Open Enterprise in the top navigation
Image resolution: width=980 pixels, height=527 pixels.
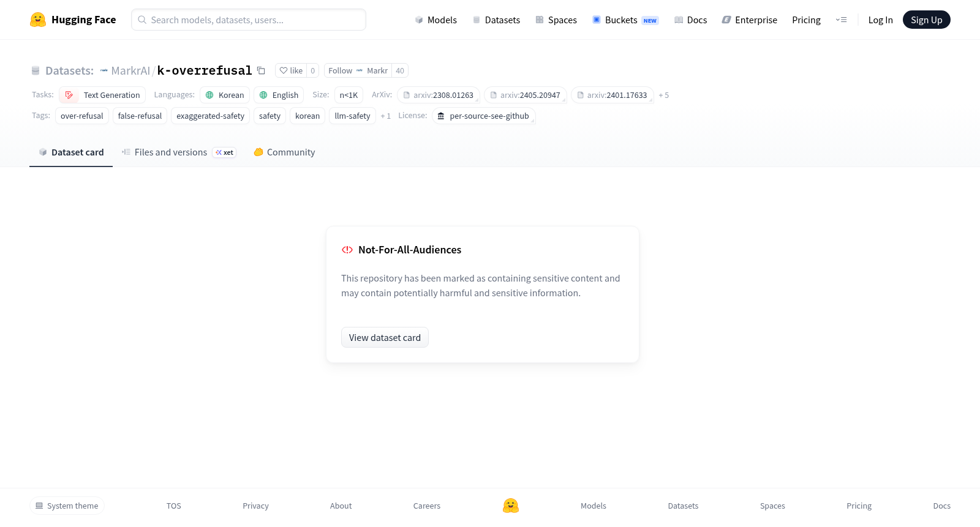pos(749,20)
